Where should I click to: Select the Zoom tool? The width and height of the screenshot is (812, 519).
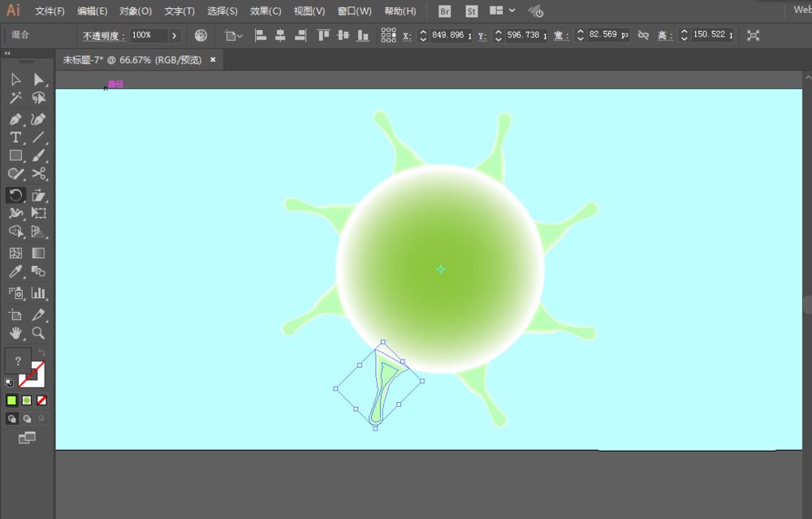[x=38, y=333]
